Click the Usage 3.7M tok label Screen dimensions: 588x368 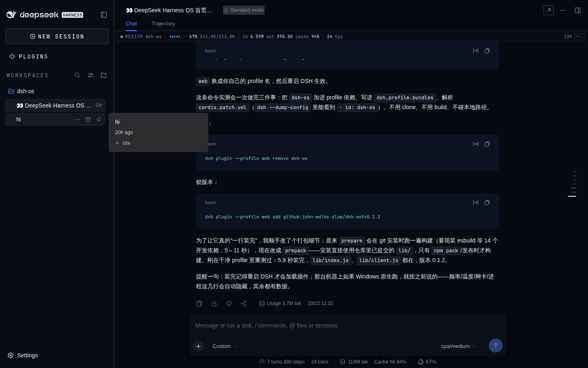click(280, 303)
